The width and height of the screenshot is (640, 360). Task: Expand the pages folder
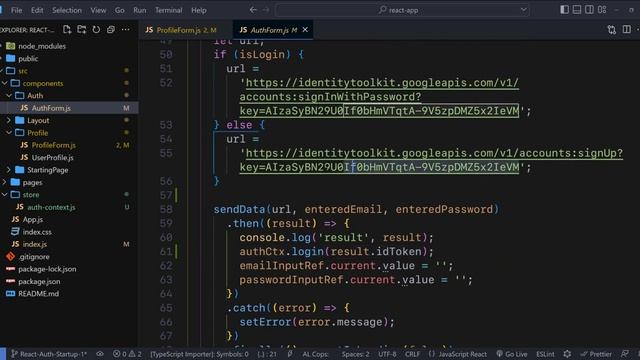tap(32, 182)
